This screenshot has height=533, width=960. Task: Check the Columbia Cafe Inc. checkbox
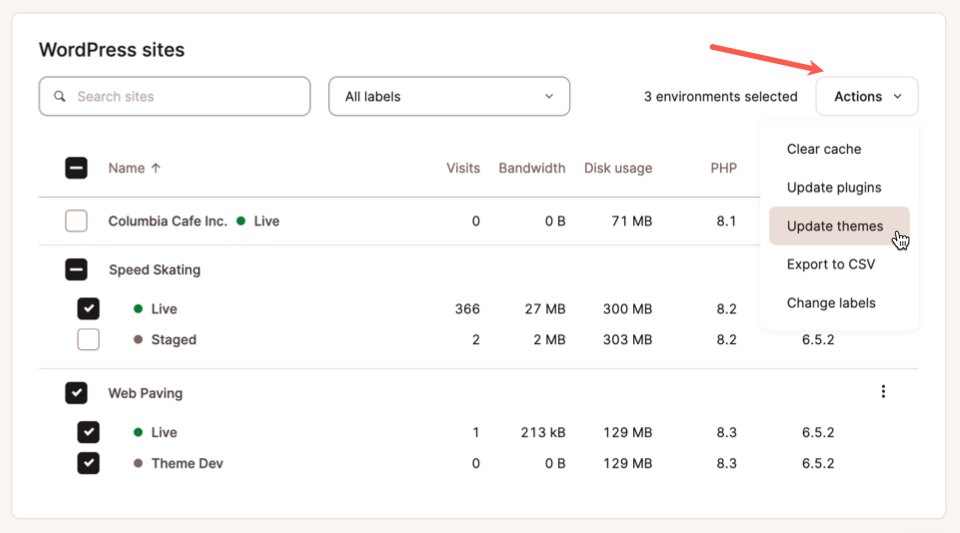(76, 221)
